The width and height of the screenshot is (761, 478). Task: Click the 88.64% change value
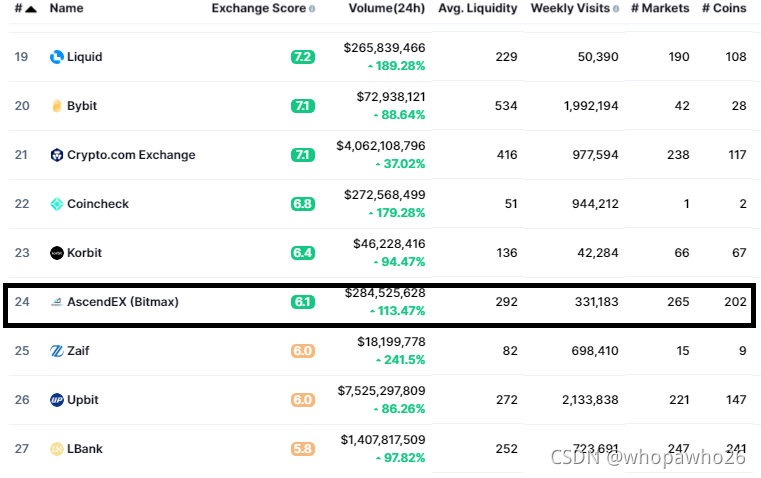coord(403,115)
